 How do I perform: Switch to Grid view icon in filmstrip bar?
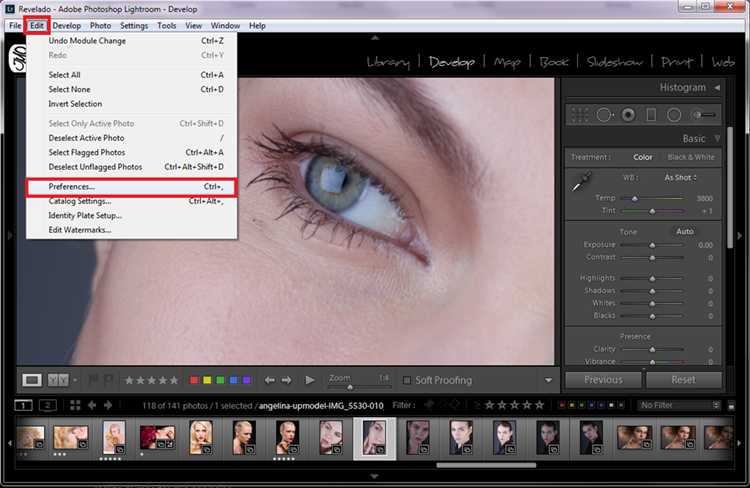pyautogui.click(x=75, y=405)
